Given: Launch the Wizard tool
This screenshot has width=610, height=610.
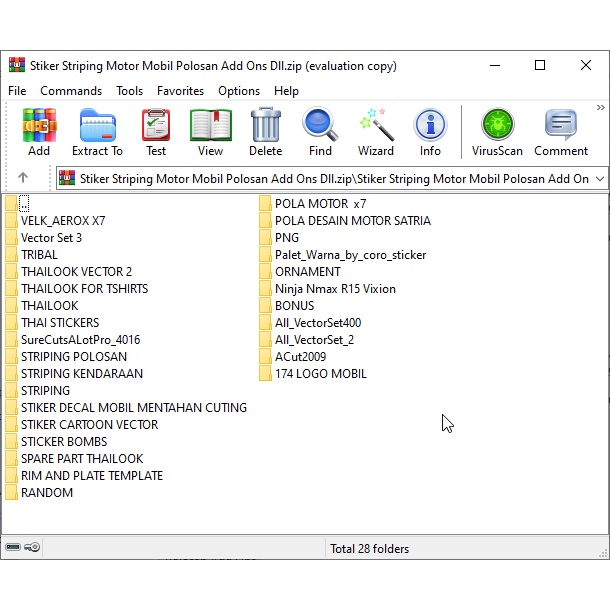Looking at the screenshot, I should click(375, 132).
